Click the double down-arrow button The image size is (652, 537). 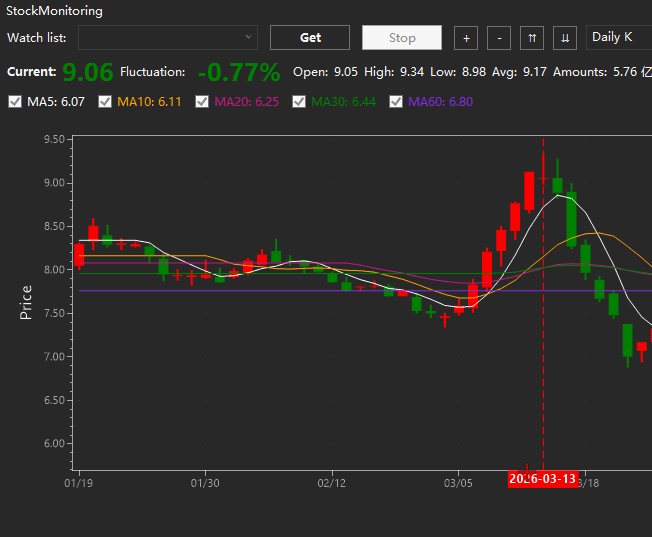pos(565,38)
